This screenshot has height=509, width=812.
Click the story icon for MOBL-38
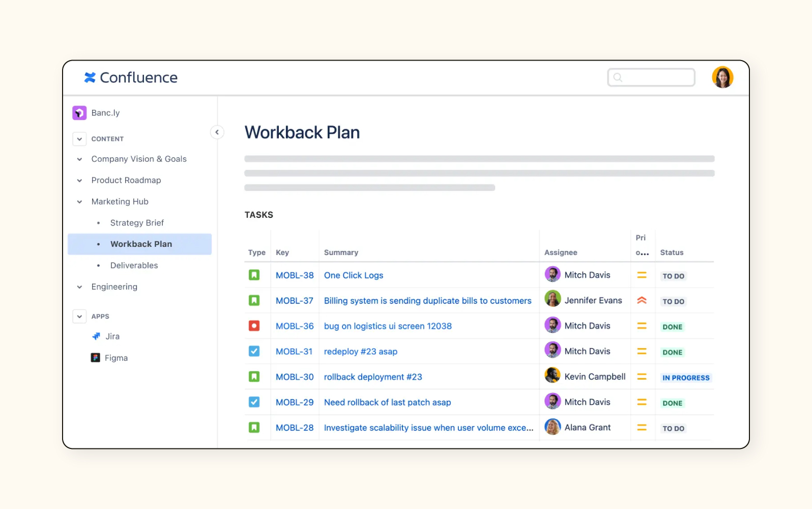(x=254, y=275)
